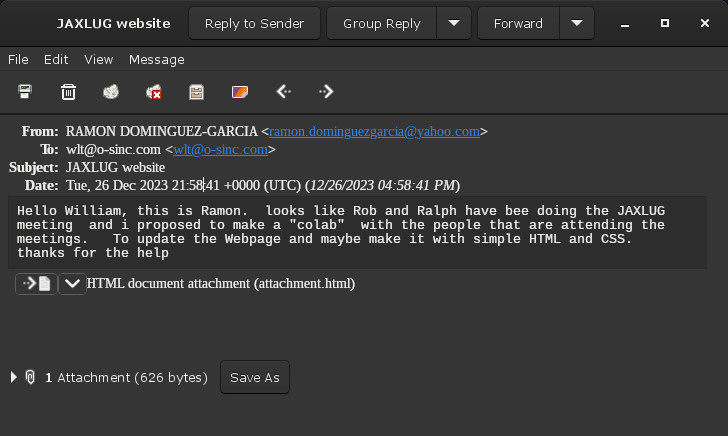Mark the message as junk
Screen dimensions: 728x436
(111, 91)
